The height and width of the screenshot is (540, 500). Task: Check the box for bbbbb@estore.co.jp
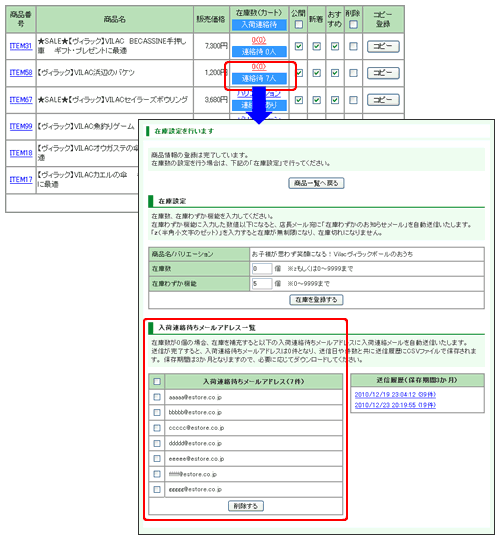157,412
